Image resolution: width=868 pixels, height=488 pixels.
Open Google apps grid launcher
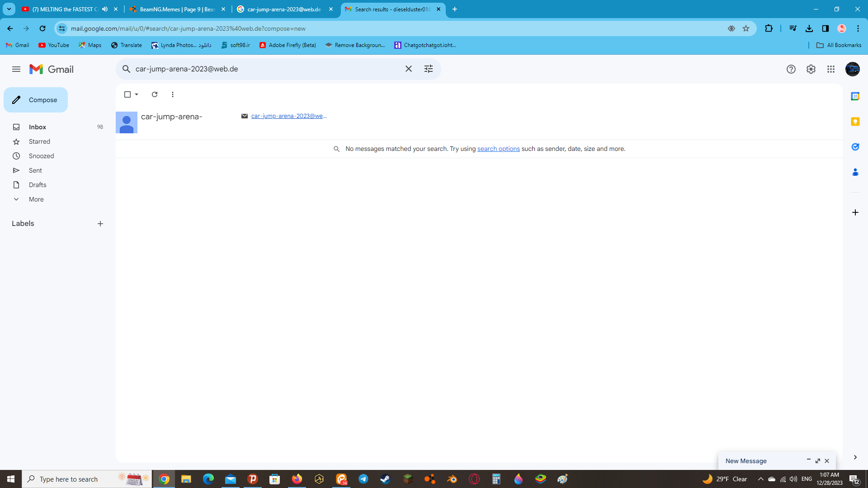pyautogui.click(x=830, y=69)
